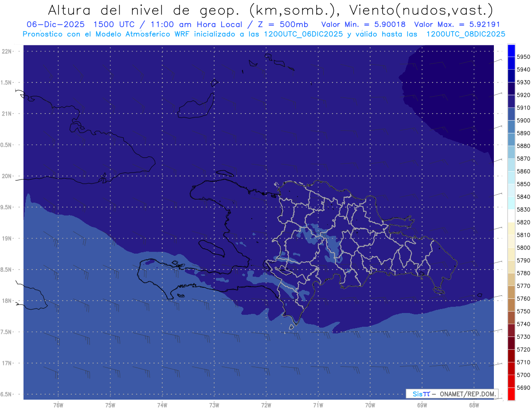The width and height of the screenshot is (532, 411).
Task: Click the '5720' legend value
Action: [x=523, y=350]
